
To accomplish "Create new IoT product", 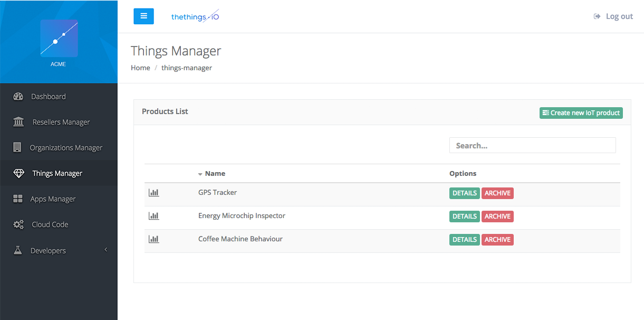I will [581, 113].
